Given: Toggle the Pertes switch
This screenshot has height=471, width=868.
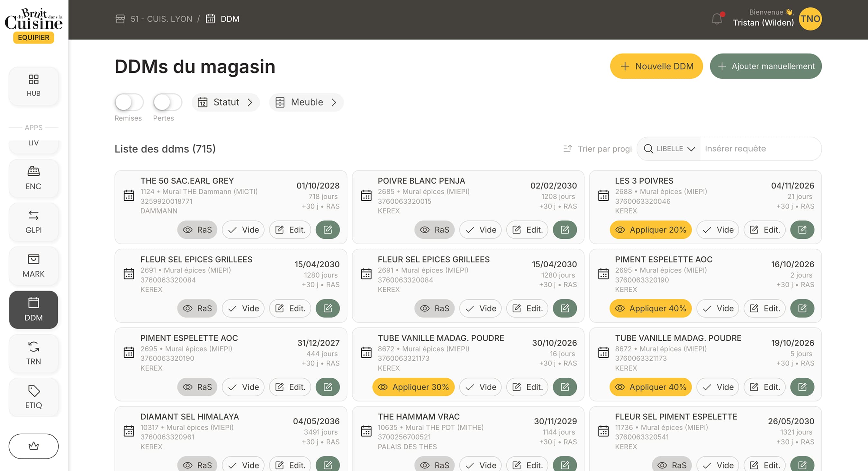Looking at the screenshot, I should (167, 102).
